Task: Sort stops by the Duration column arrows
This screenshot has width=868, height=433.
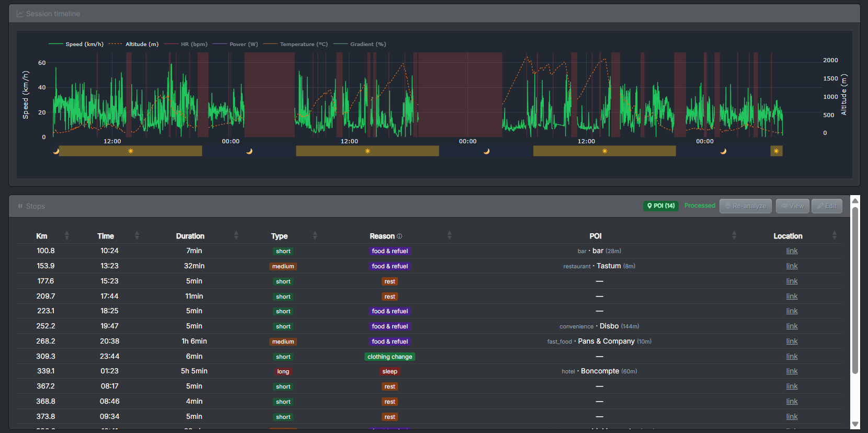Action: [236, 236]
